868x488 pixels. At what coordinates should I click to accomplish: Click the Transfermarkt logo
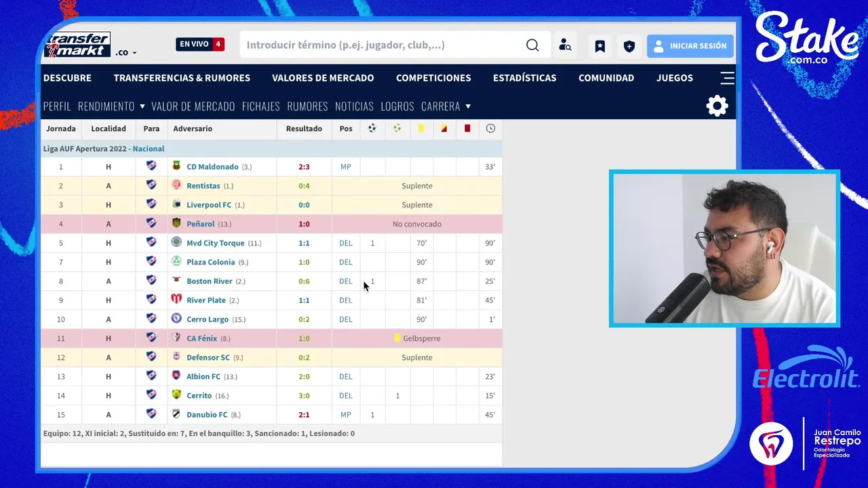77,45
